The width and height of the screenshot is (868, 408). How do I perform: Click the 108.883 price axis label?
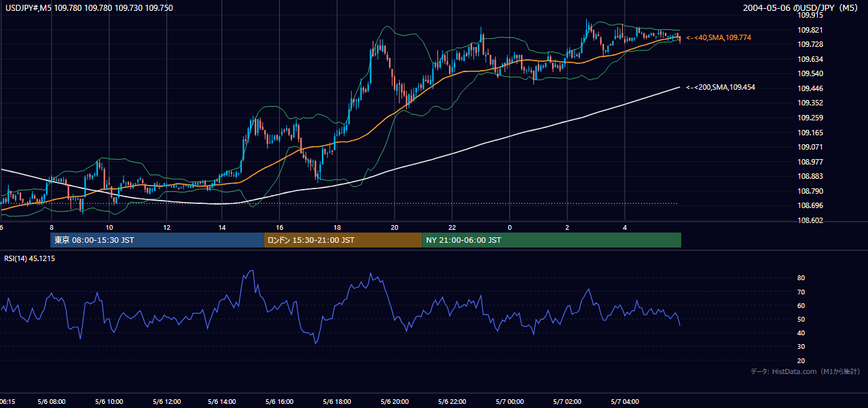pyautogui.click(x=810, y=177)
